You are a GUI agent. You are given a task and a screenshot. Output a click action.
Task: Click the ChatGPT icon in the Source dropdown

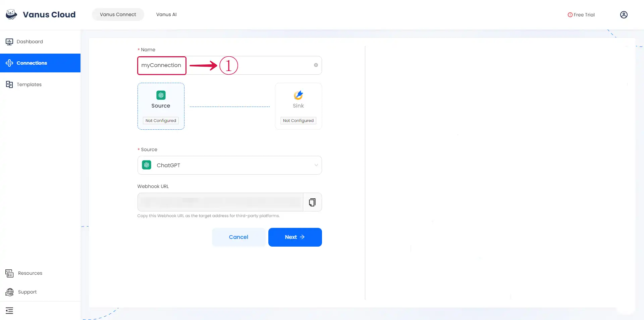147,165
